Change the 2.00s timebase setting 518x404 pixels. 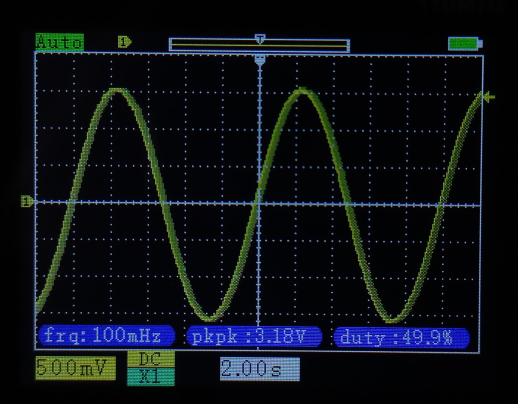pyautogui.click(x=260, y=369)
